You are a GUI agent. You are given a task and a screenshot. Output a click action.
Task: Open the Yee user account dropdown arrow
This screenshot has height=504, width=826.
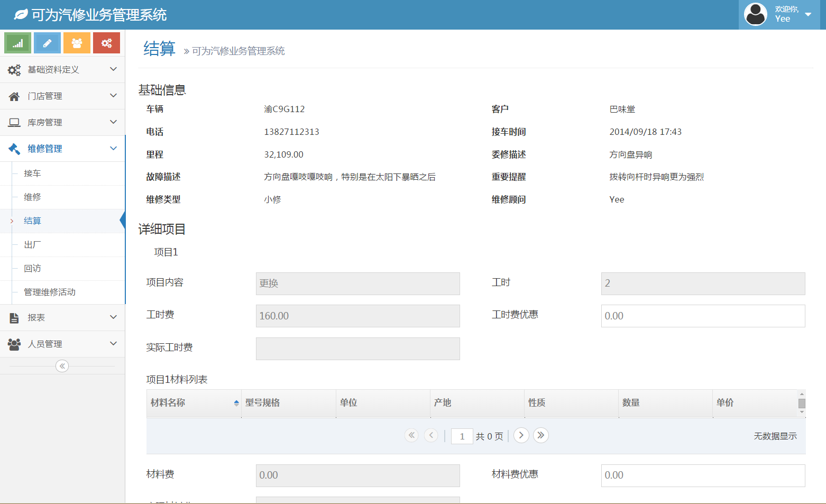[808, 14]
